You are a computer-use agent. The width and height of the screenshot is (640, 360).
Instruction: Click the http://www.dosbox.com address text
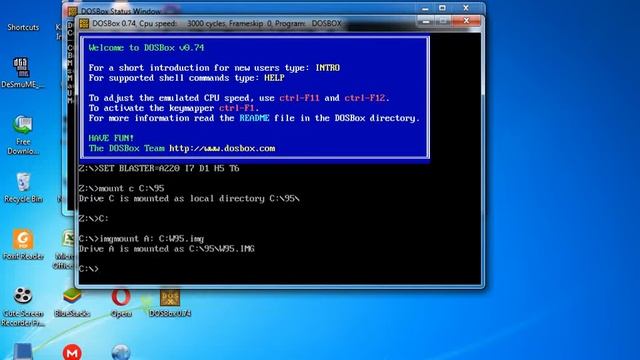(222, 148)
